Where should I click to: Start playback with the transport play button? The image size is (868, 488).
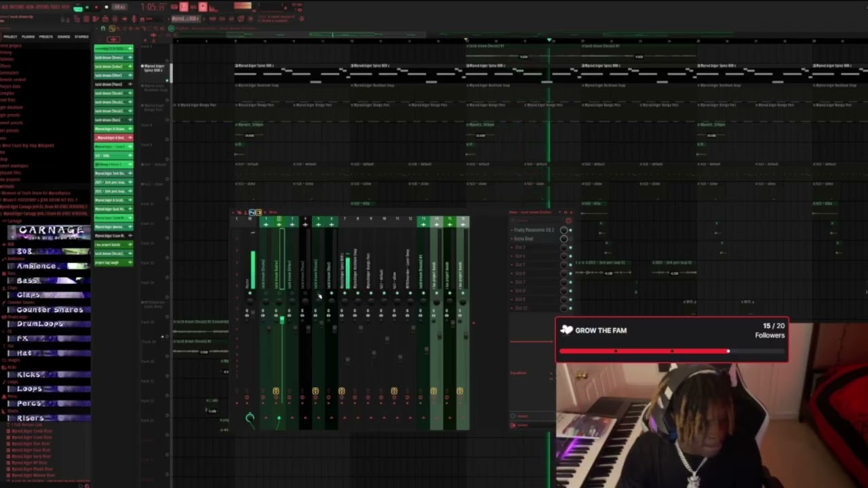tap(87, 7)
